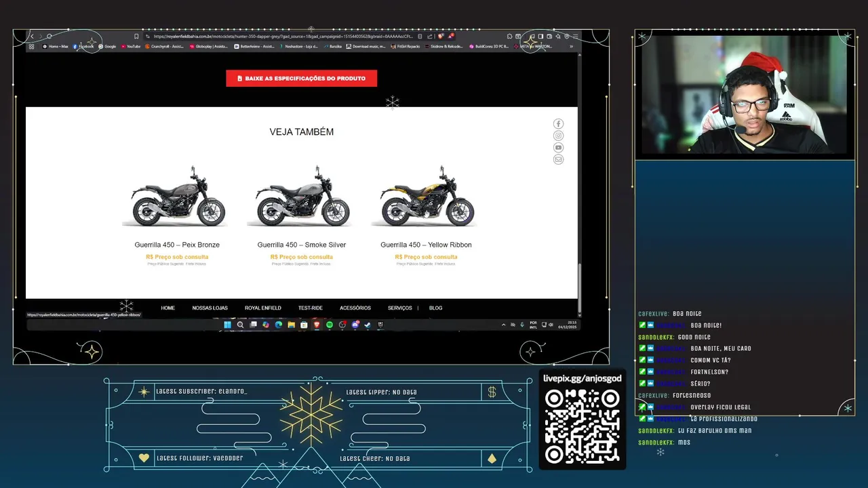Open the Home Max bookmark
The height and width of the screenshot is (488, 868).
[55, 46]
